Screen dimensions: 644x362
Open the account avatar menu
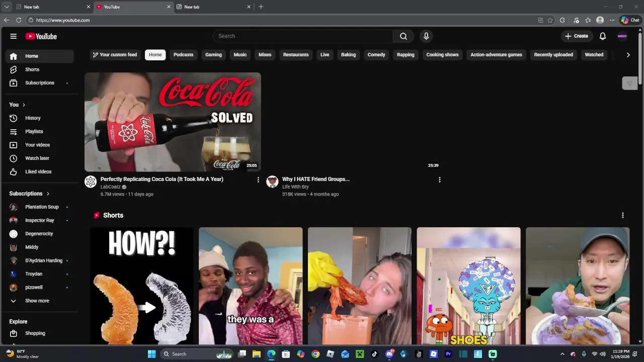622,36
